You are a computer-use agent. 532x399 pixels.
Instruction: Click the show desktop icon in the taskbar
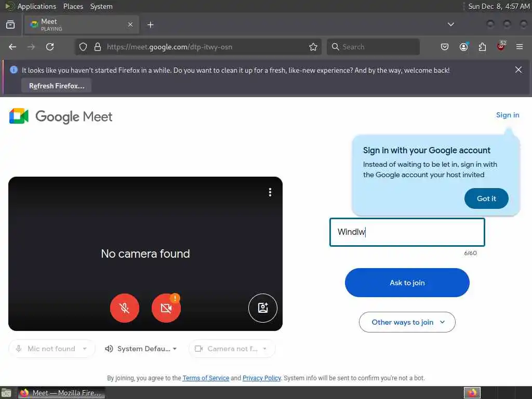pyautogui.click(x=6, y=393)
